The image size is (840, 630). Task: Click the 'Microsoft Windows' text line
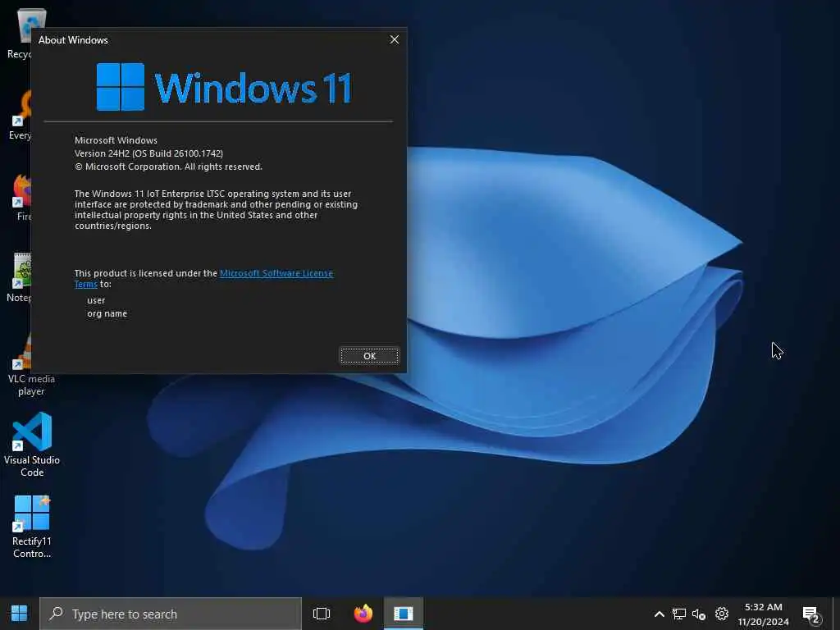coord(116,140)
